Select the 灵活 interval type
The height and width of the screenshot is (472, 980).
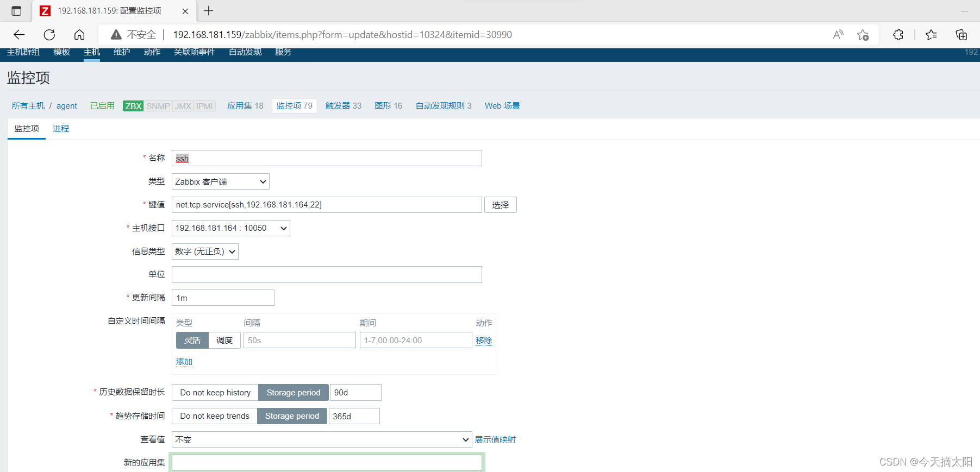coord(192,341)
